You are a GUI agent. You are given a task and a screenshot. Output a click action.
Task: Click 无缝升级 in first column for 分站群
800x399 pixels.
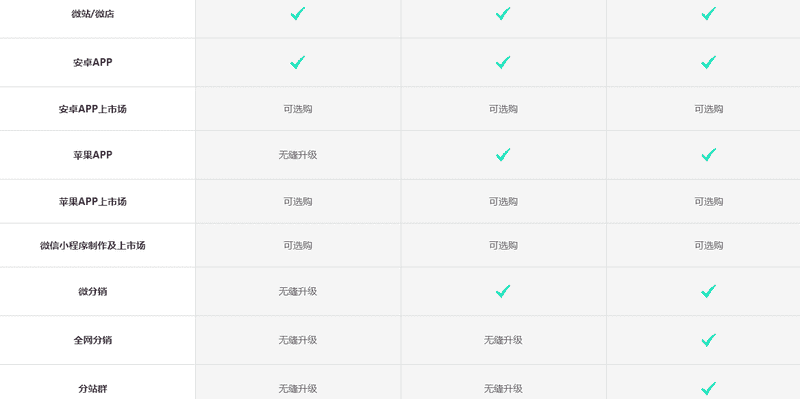point(298,388)
